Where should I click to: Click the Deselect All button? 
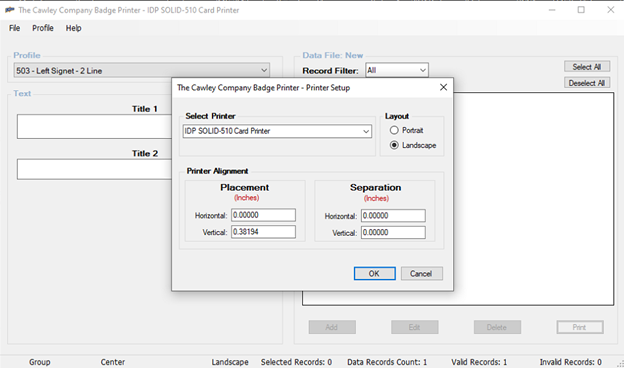[x=587, y=83]
